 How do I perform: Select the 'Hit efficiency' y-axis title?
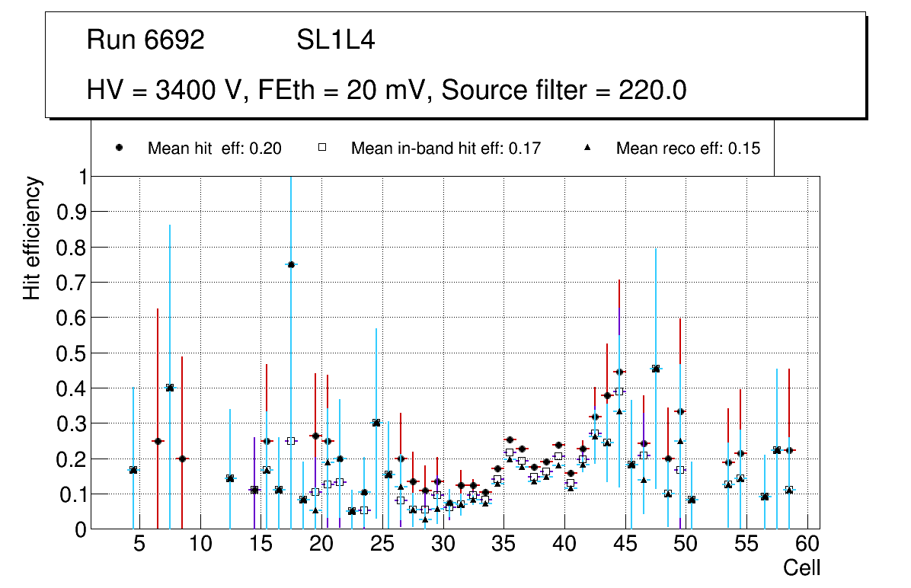click(31, 238)
